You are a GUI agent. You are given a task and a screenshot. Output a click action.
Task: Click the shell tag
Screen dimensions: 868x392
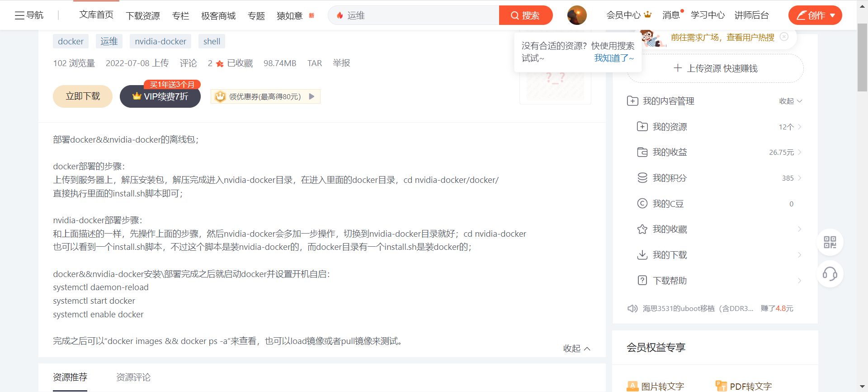pyautogui.click(x=212, y=41)
